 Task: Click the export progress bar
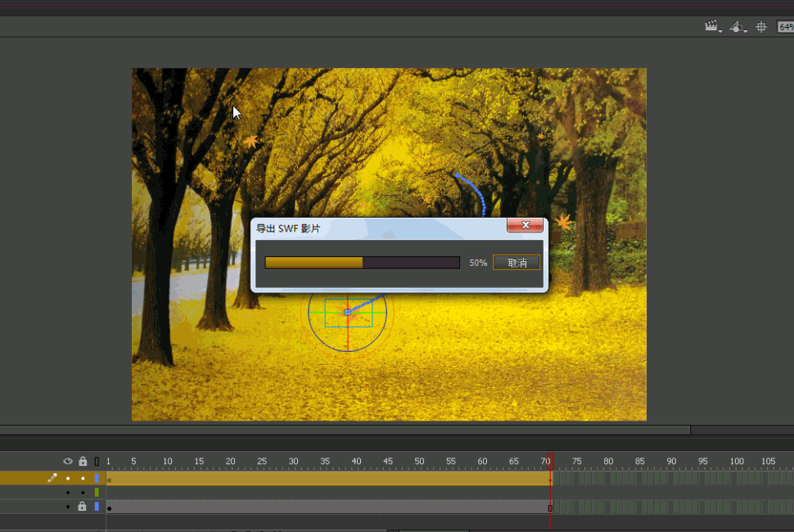pos(362,262)
